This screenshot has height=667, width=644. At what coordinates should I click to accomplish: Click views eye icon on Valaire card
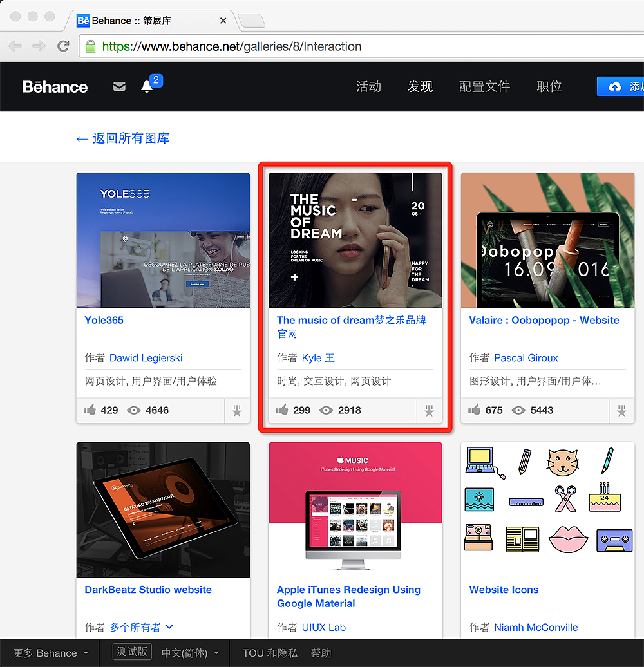(x=518, y=410)
